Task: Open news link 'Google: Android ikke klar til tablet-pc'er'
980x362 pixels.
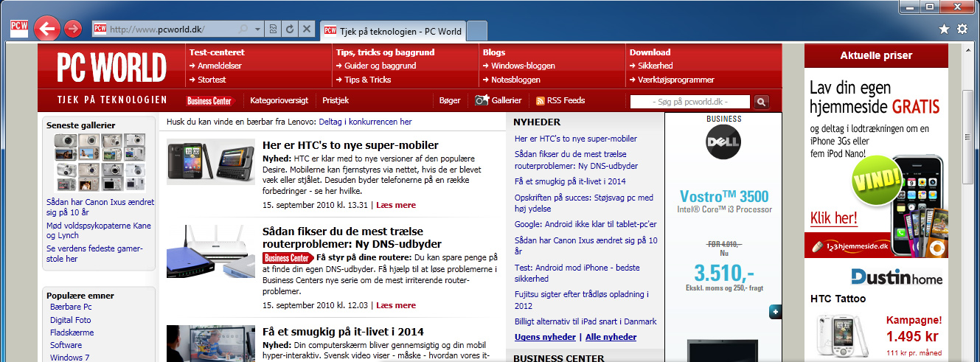Action: (585, 224)
